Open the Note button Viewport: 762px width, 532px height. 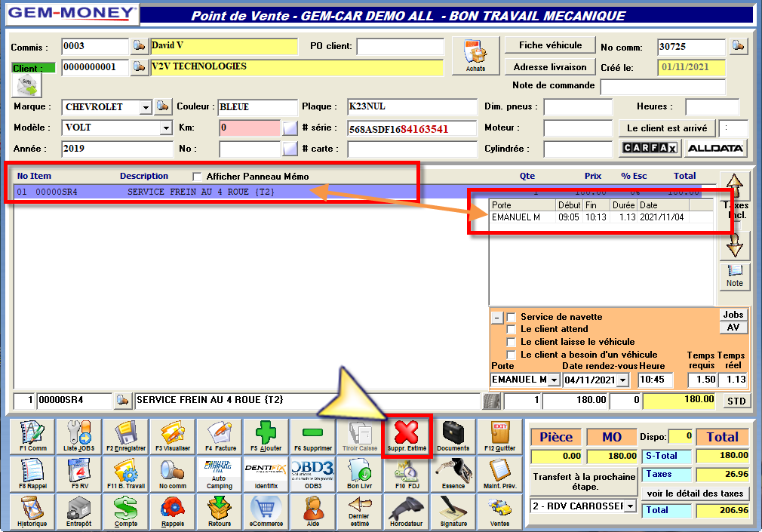[734, 276]
